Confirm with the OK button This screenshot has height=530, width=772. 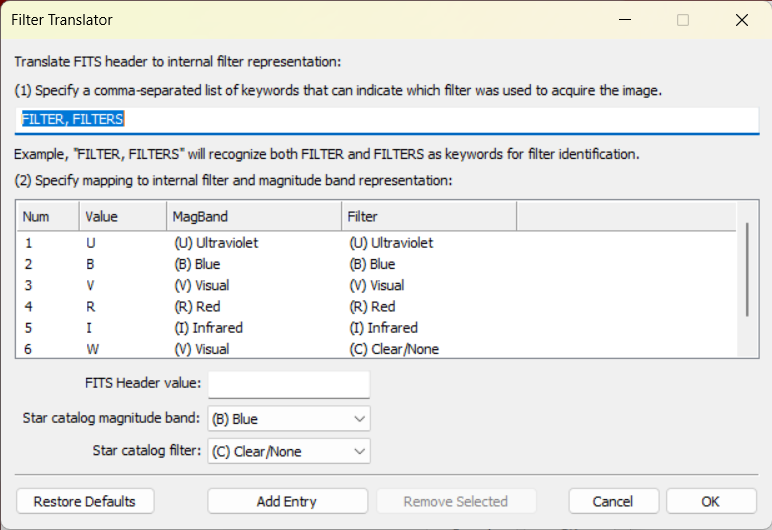click(x=711, y=501)
